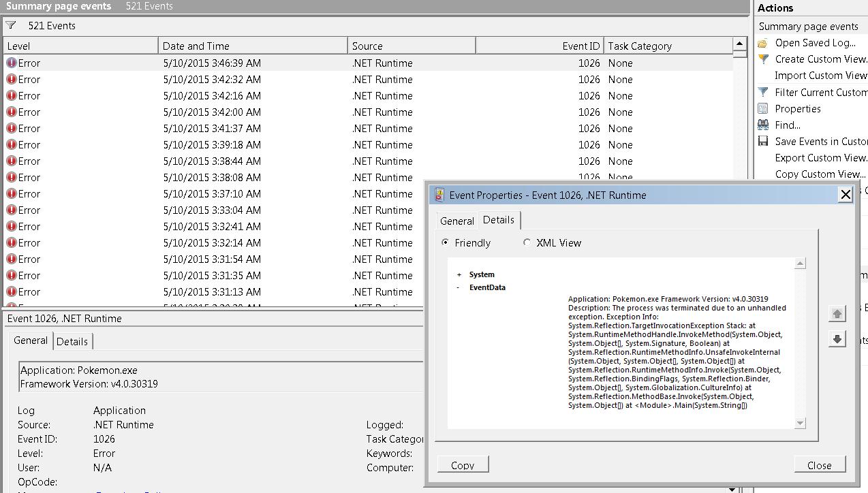Select the event logged at 3:32:41 AM
This screenshot has width=868, height=493.
[x=214, y=226]
